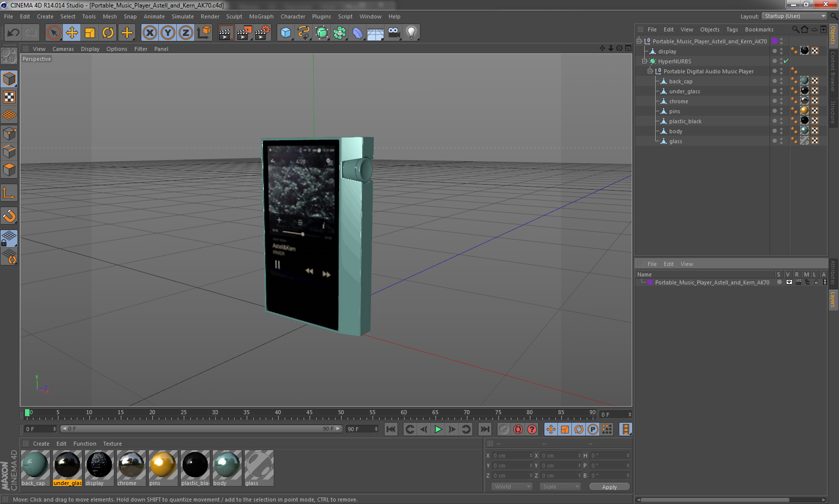Collapse Portable Digital Audio Music Player group

(x=650, y=71)
